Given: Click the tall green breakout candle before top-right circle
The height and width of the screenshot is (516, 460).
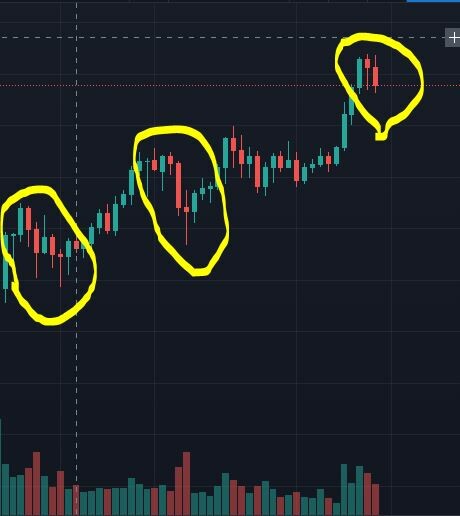Looking at the screenshot, I should pyautogui.click(x=345, y=131).
